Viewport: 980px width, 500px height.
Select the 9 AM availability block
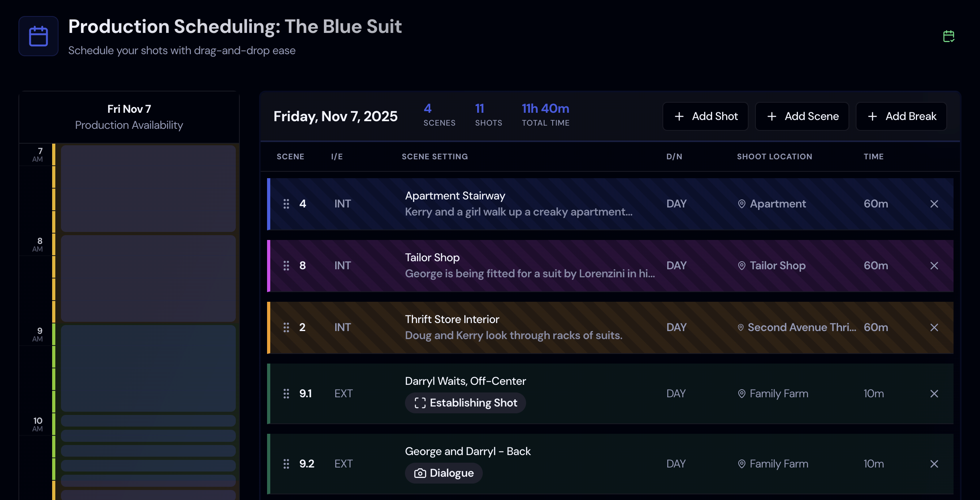(148, 368)
